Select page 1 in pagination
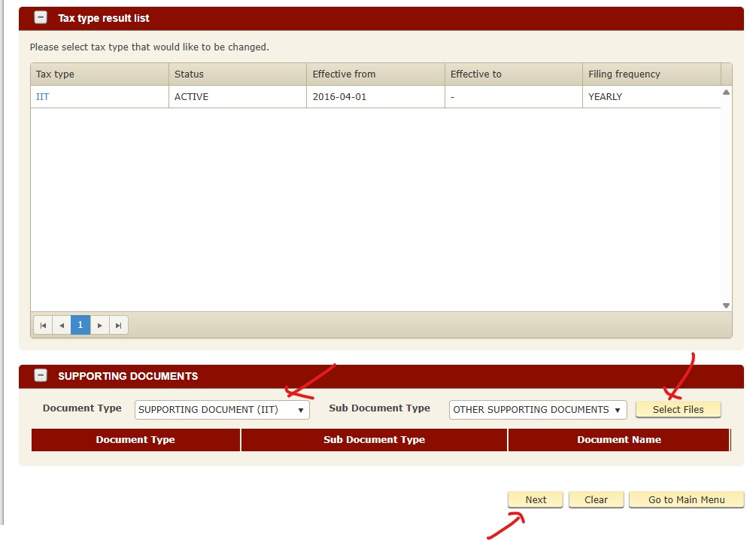This screenshot has height=540, width=756. [x=80, y=325]
